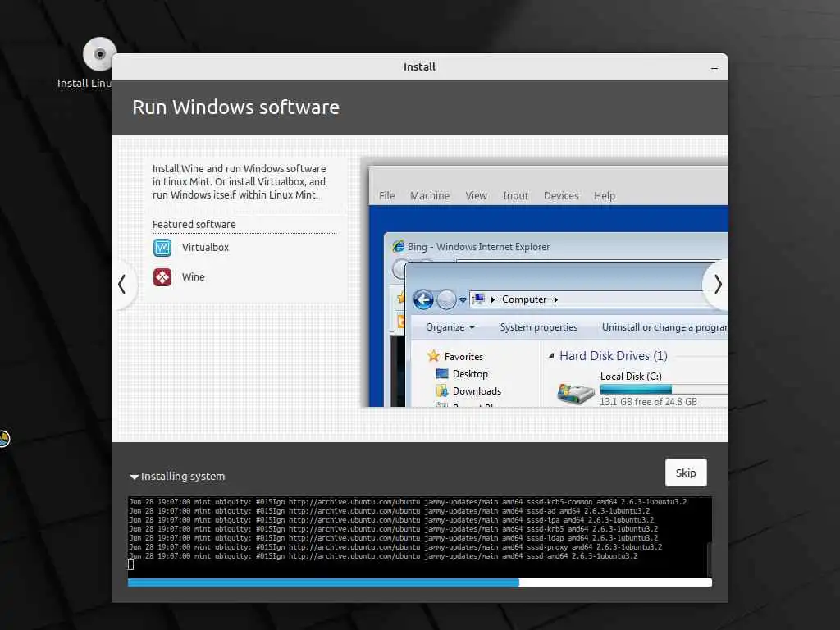Image resolution: width=840 pixels, height=630 pixels.
Task: Click the Virtualbox featured software icon
Action: pos(162,248)
